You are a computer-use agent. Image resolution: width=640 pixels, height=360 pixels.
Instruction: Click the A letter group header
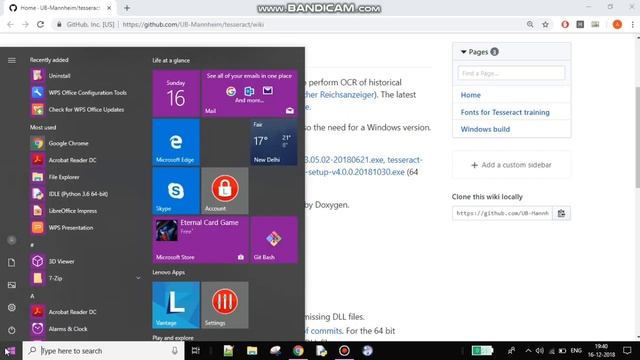point(32,296)
